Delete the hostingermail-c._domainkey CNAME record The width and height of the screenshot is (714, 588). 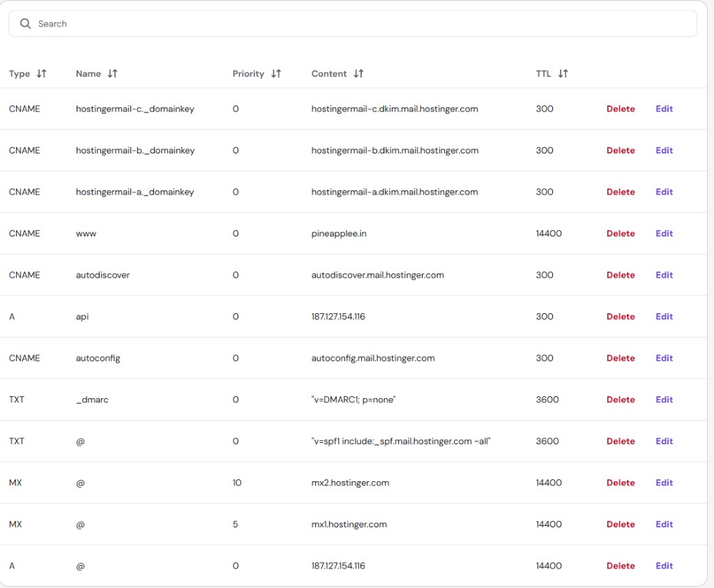pos(620,109)
